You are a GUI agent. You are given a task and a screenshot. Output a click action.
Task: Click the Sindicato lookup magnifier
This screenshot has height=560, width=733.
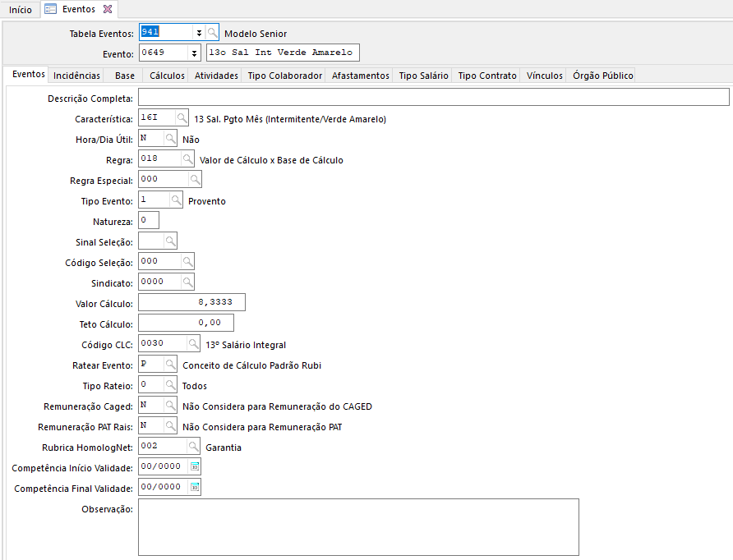(x=187, y=282)
